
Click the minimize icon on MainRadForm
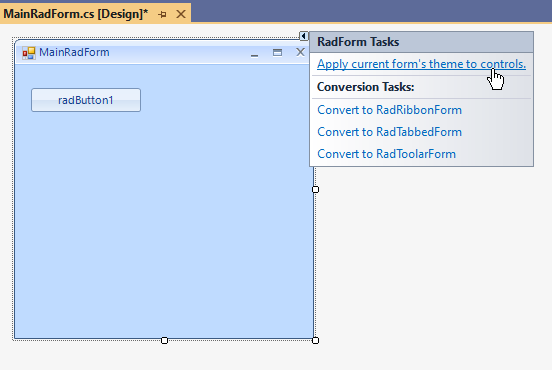tap(255, 54)
